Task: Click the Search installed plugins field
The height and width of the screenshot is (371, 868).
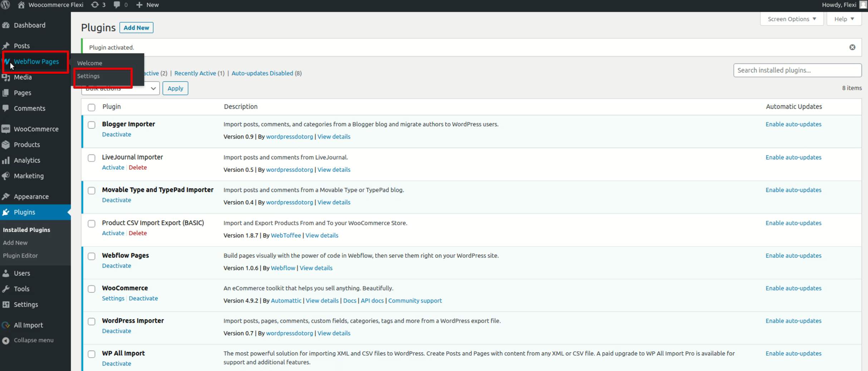Action: pyautogui.click(x=797, y=70)
